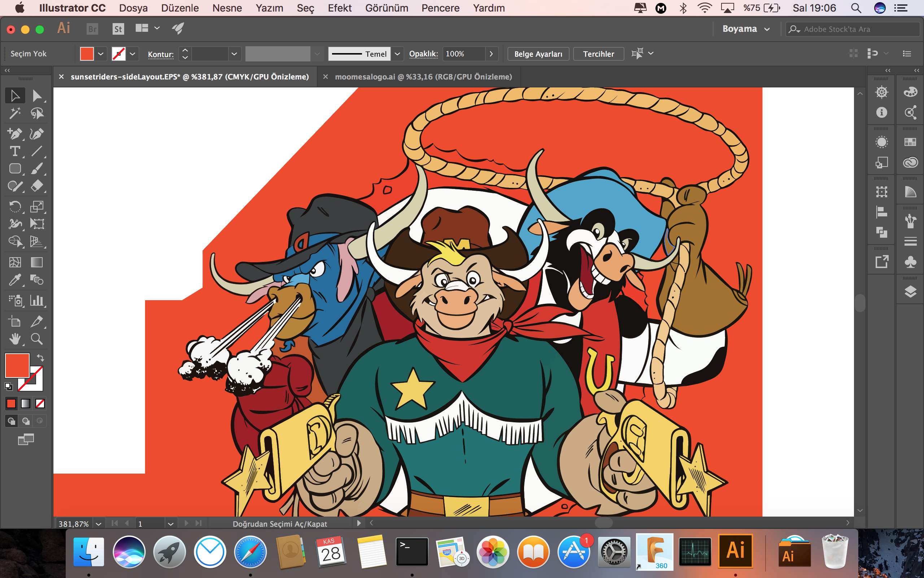Reset to default fill and stroke
924x578 pixels.
[x=8, y=387]
